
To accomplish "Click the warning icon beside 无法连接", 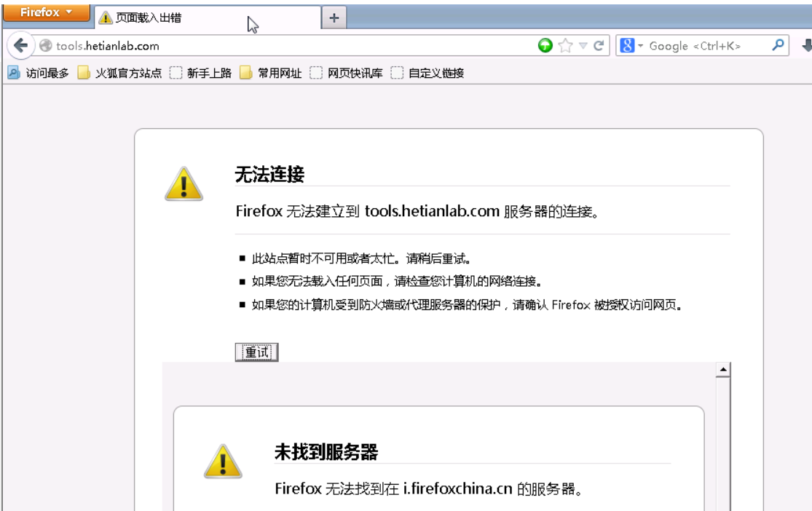I will pos(184,183).
